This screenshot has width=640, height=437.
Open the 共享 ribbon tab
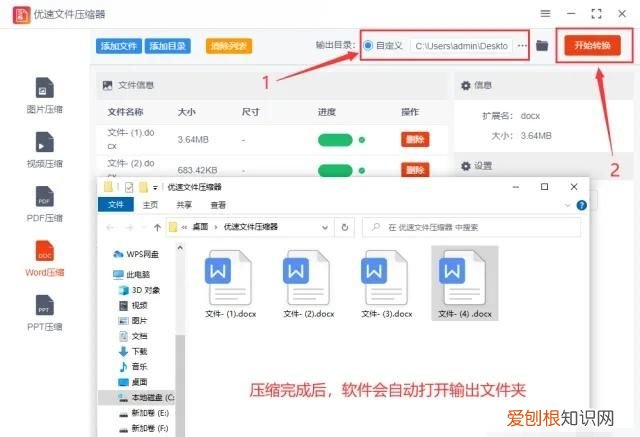pyautogui.click(x=184, y=205)
